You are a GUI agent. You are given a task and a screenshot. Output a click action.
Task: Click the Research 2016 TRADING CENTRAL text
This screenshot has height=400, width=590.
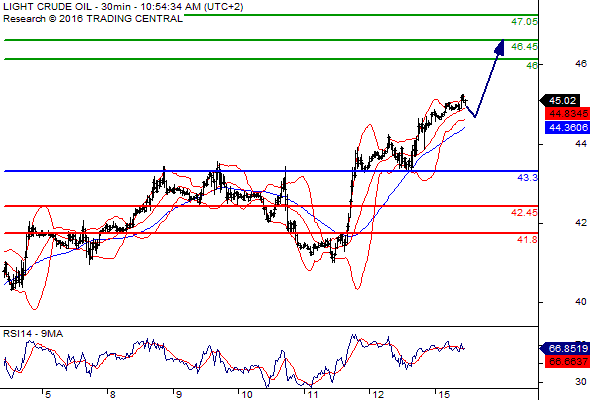(x=93, y=19)
